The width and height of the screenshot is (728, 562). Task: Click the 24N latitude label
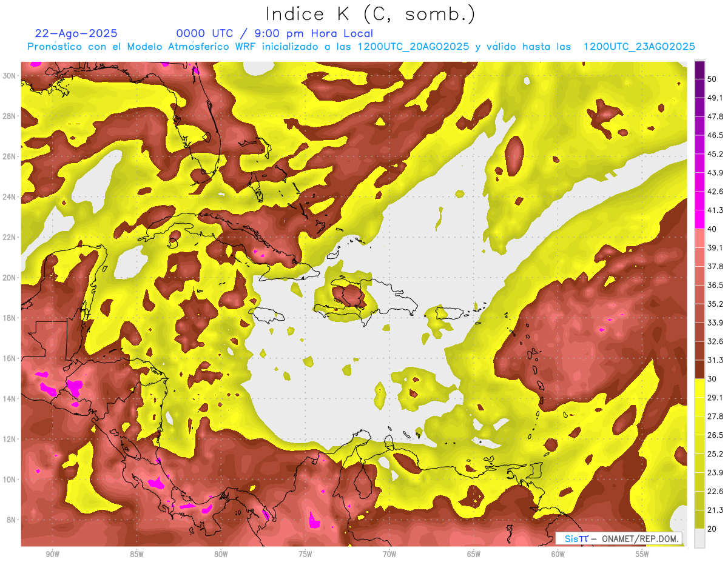coord(10,197)
